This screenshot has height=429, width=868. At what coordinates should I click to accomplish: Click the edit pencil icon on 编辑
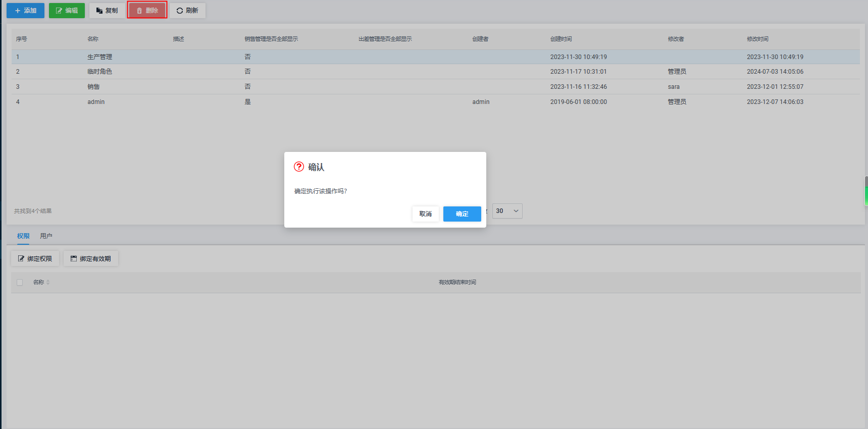point(59,11)
